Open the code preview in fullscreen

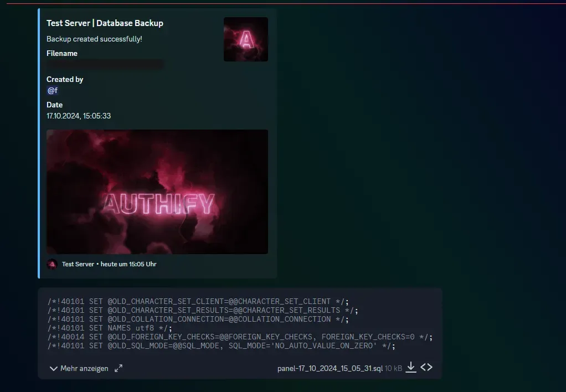tap(119, 368)
